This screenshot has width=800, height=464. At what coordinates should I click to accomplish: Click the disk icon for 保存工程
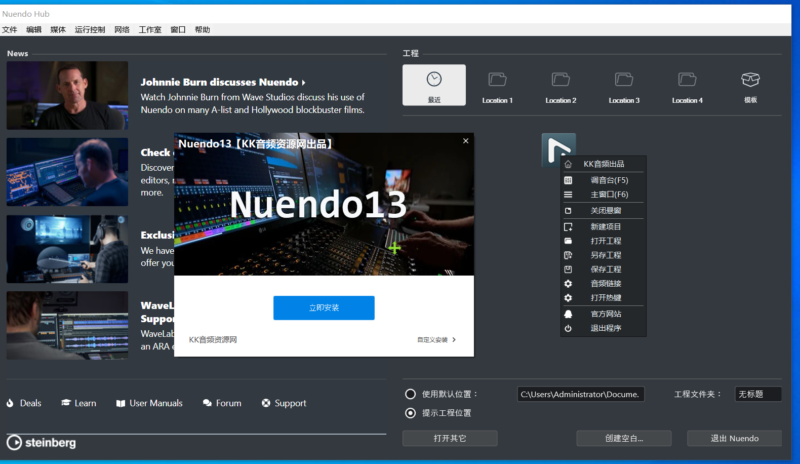(568, 270)
